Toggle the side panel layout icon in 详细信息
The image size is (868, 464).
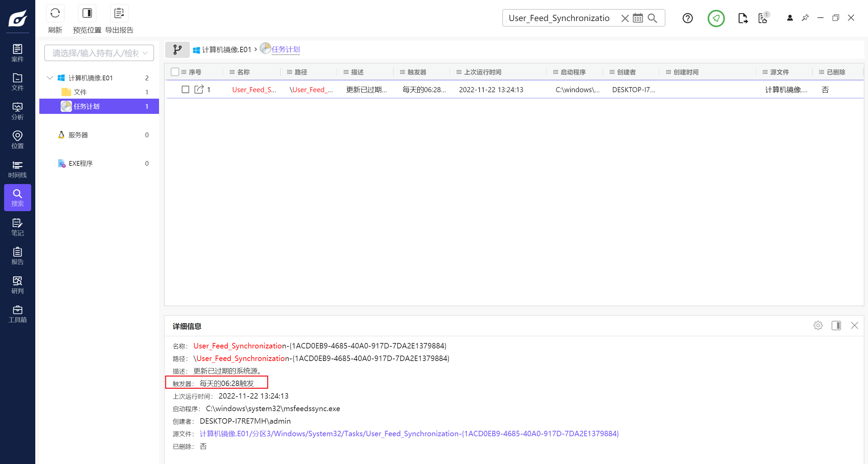(836, 326)
